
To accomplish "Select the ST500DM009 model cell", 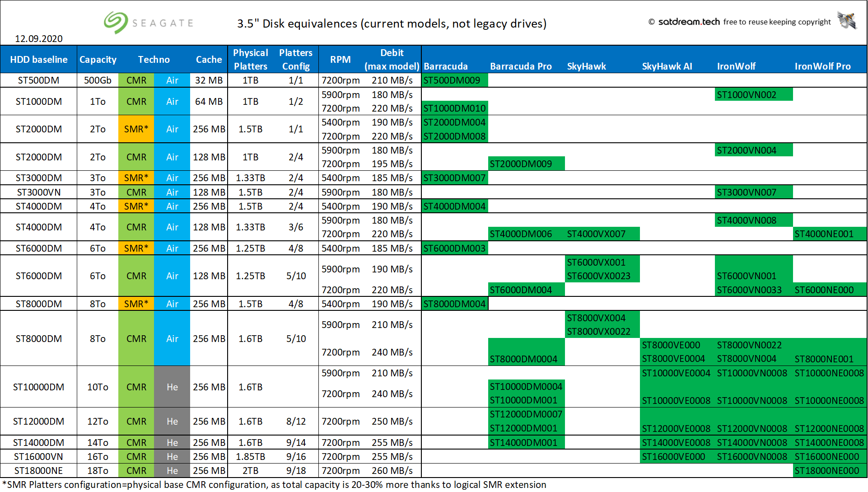I will pyautogui.click(x=455, y=80).
